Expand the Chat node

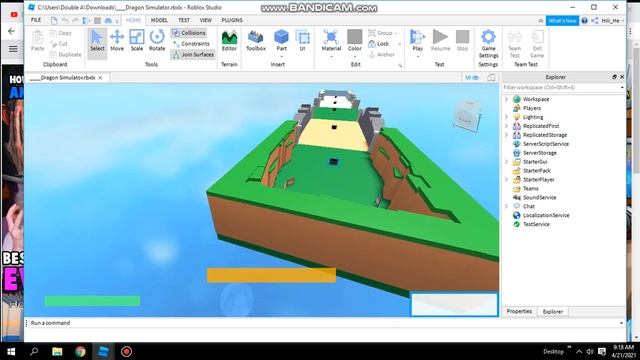507,206
